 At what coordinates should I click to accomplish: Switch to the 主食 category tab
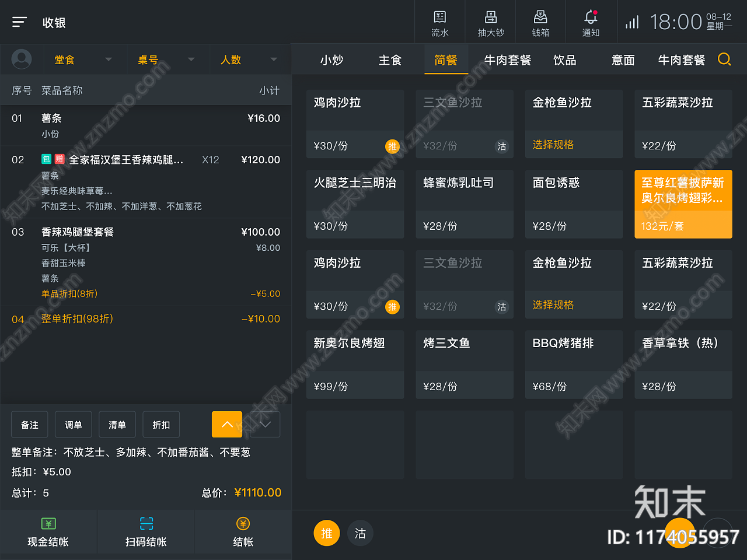click(x=390, y=60)
